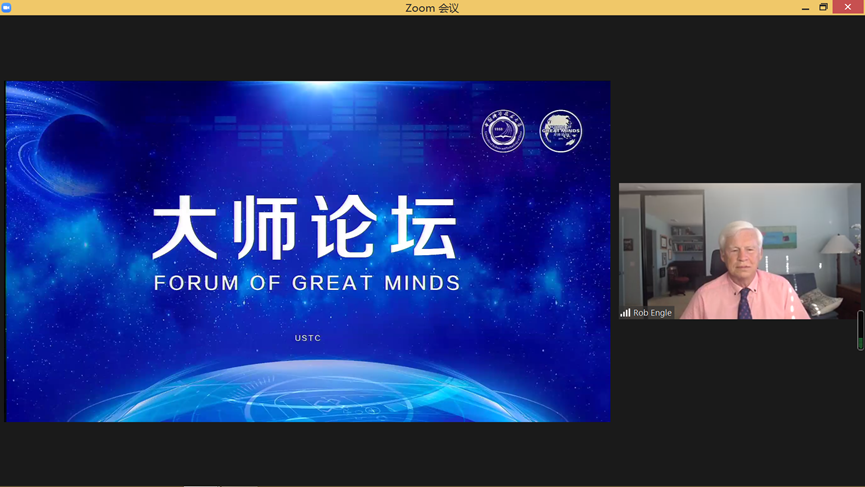Click the USTC university seal logo
This screenshot has width=865, height=487.
point(503,131)
